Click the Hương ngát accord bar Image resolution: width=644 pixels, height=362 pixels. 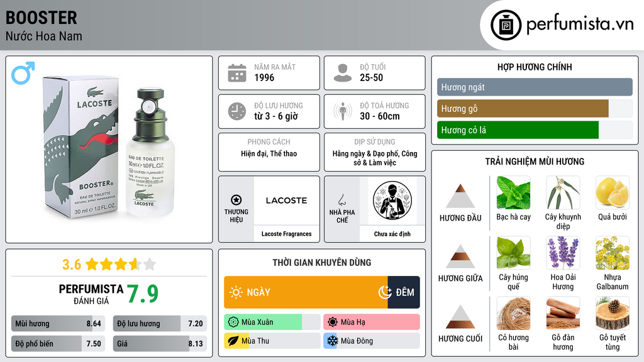(535, 87)
